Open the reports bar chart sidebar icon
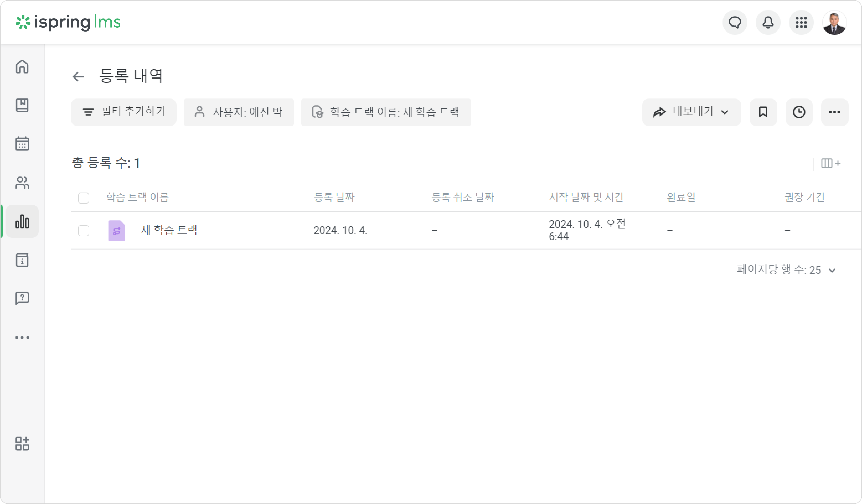Image resolution: width=862 pixels, height=504 pixels. [22, 221]
